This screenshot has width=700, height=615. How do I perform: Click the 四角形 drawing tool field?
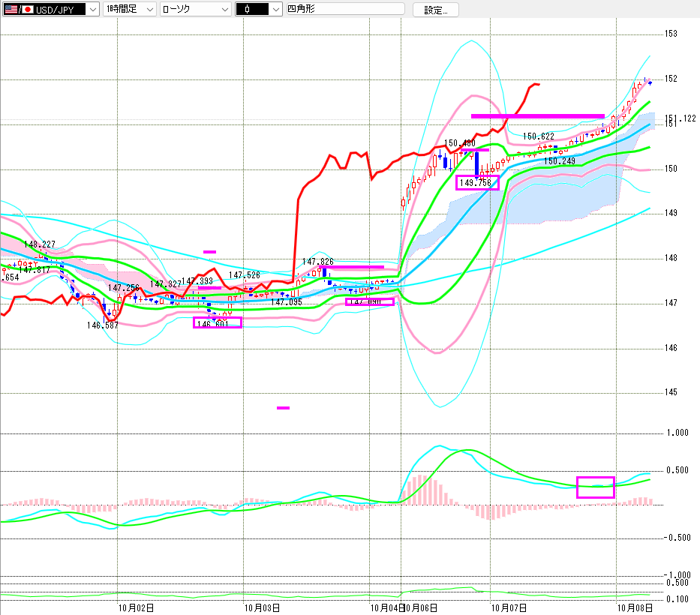[345, 10]
